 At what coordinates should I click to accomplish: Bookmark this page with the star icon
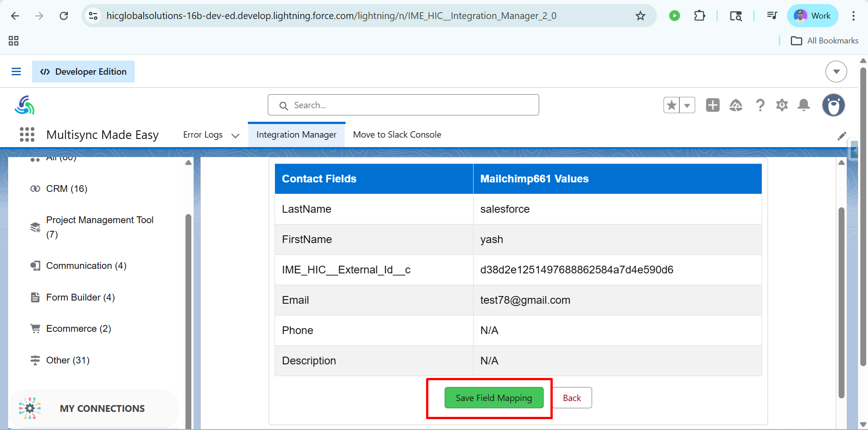[x=640, y=16]
